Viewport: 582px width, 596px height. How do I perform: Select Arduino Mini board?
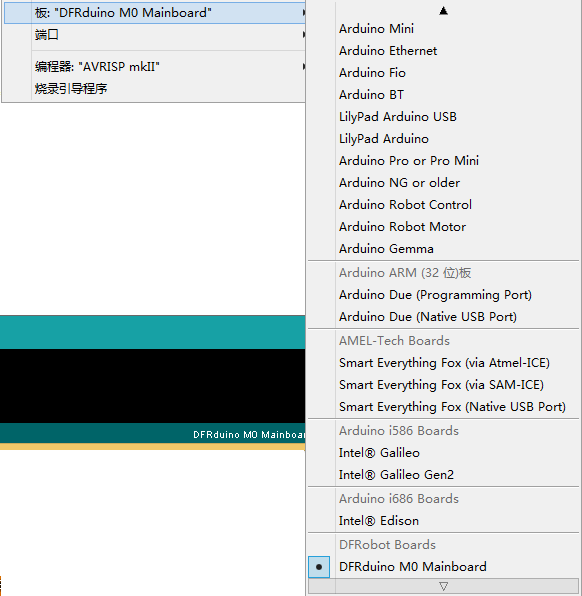point(443,29)
